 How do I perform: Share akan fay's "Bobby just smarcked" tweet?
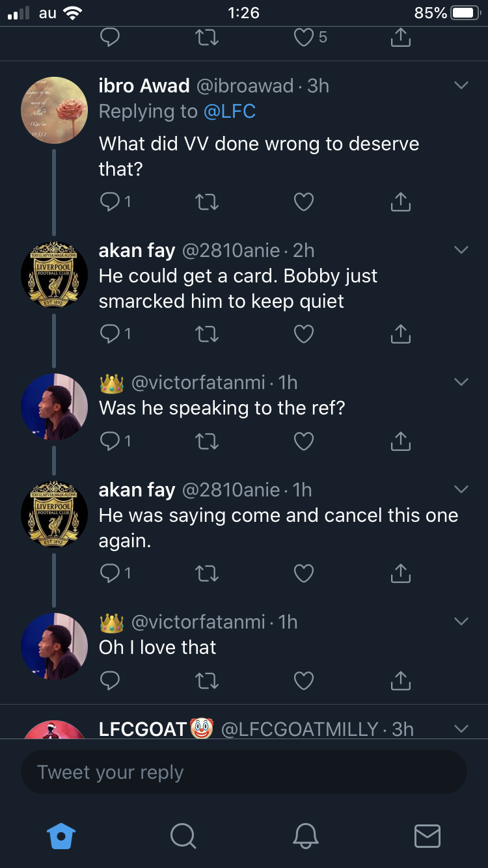(x=400, y=334)
